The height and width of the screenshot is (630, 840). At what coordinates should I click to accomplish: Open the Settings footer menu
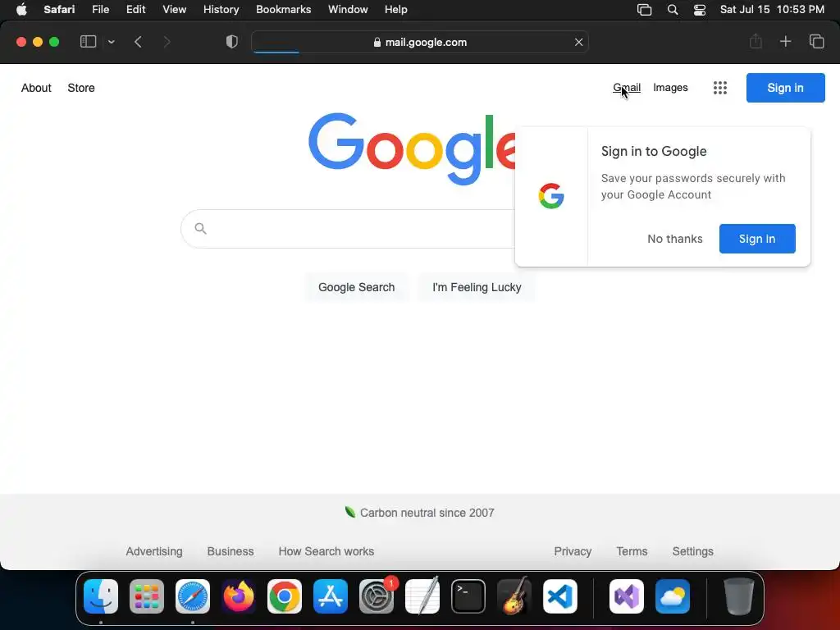[692, 551]
